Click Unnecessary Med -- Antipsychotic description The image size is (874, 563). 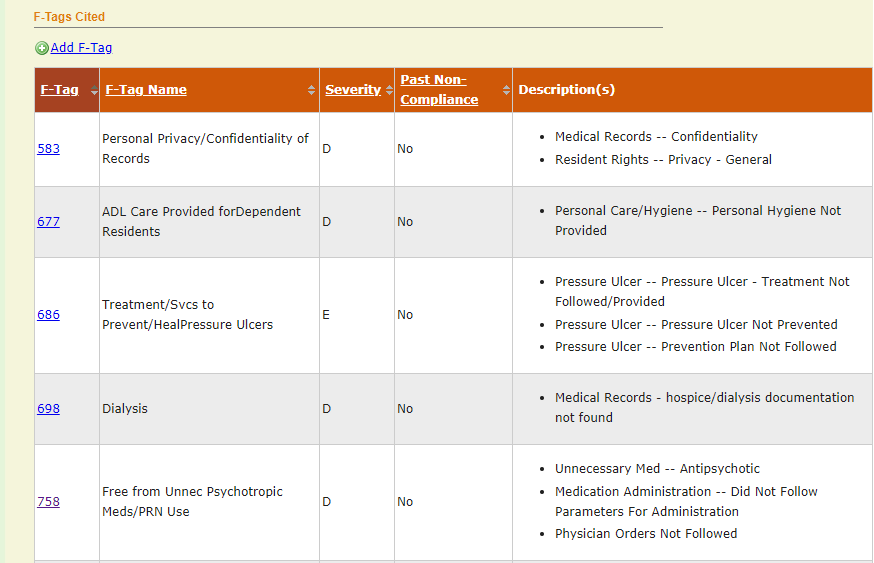(x=657, y=469)
